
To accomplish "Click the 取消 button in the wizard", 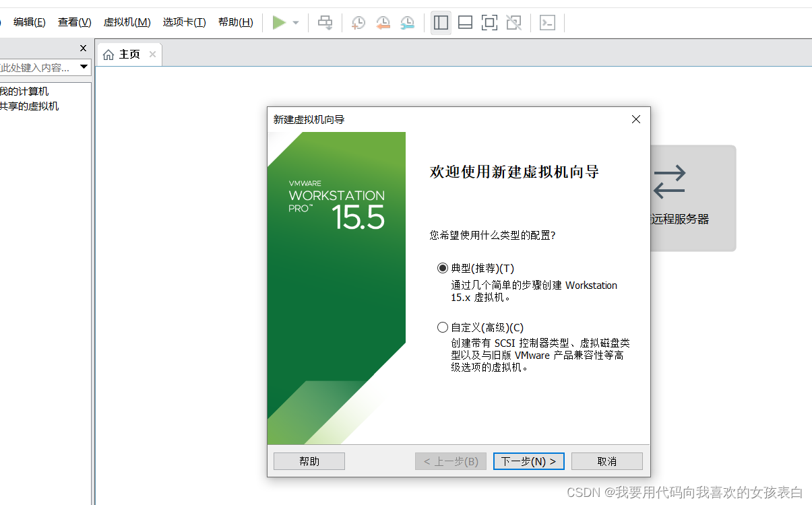I will tap(607, 461).
